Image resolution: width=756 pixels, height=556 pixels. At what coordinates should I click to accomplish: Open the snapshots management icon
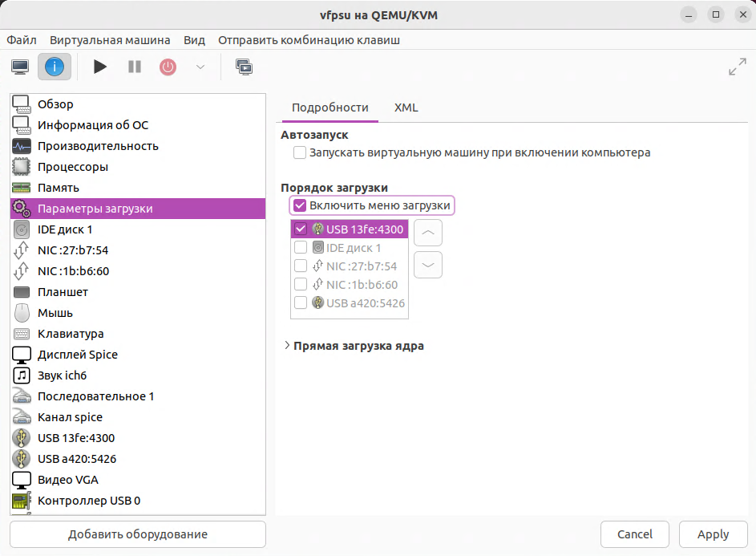click(244, 67)
